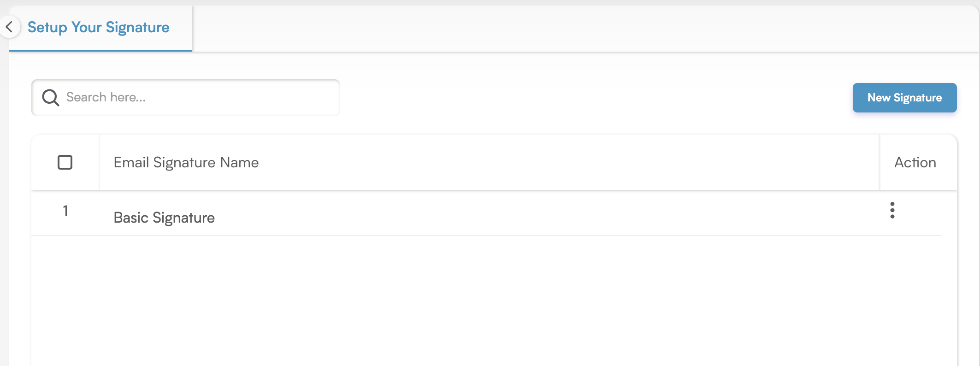Switch to the Setup Your Signature tab
The height and width of the screenshot is (366, 980).
(98, 27)
